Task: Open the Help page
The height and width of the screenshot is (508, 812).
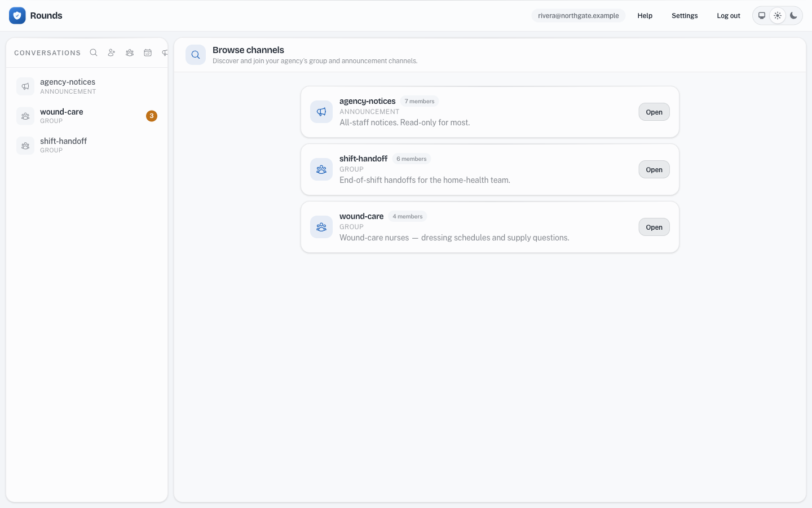Action: pyautogui.click(x=645, y=16)
